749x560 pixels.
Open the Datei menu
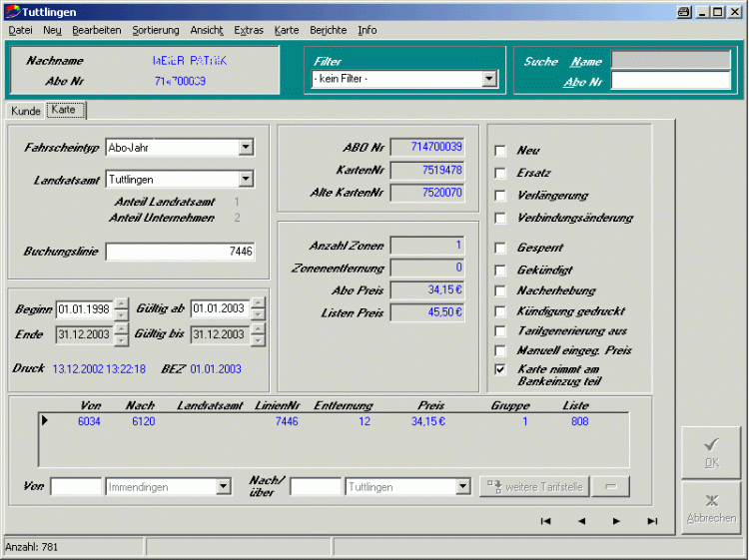point(21,30)
